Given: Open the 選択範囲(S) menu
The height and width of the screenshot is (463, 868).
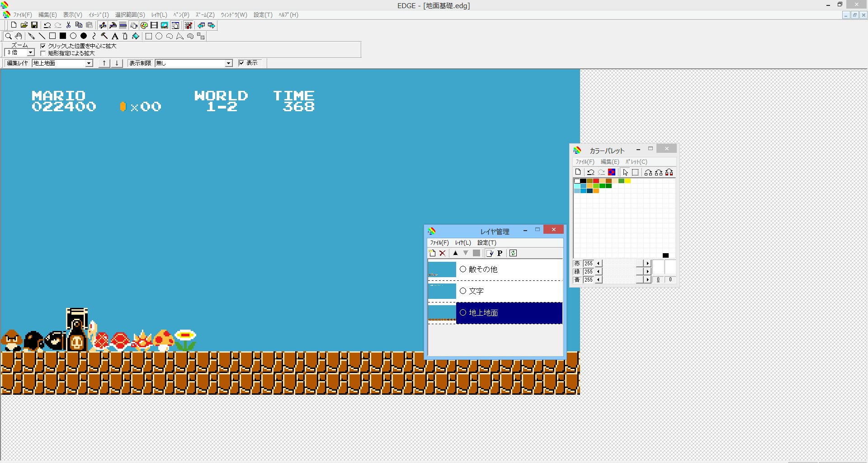Looking at the screenshot, I should coord(130,15).
